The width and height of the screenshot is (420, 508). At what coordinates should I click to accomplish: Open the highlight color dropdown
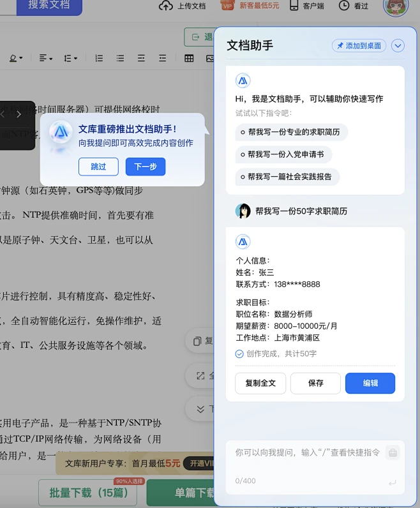(x=16, y=58)
